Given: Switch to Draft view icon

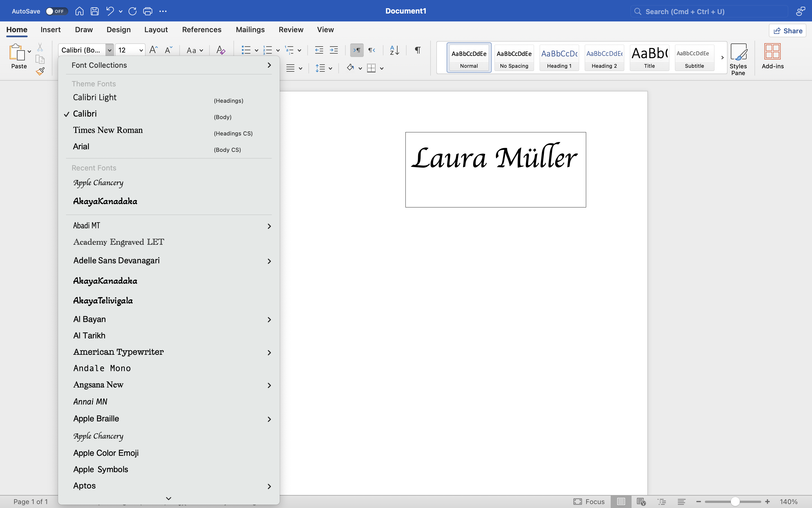Looking at the screenshot, I should 681,502.
